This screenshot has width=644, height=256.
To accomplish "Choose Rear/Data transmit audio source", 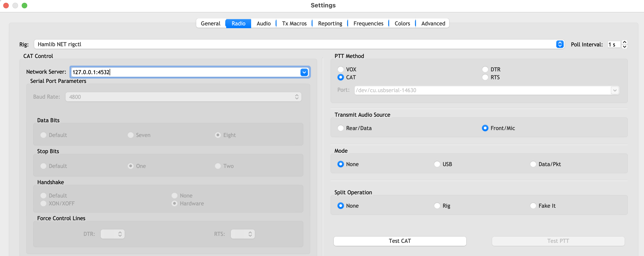I will pos(354,128).
